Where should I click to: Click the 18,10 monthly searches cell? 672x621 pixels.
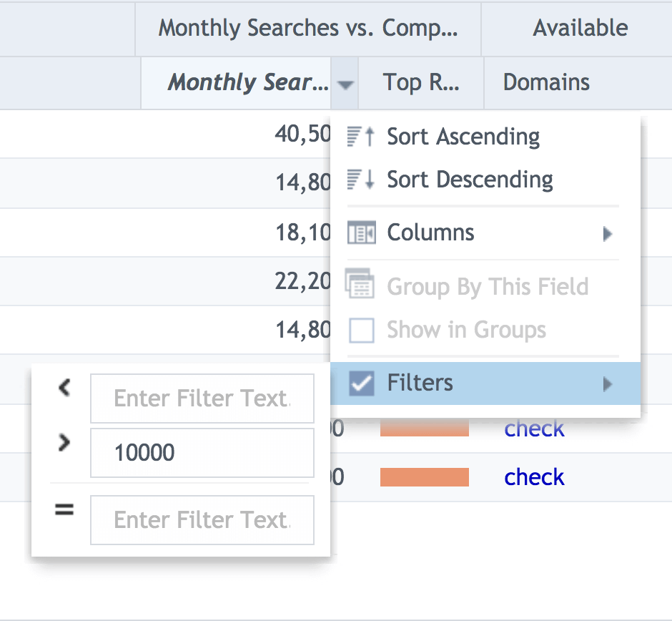pos(302,233)
